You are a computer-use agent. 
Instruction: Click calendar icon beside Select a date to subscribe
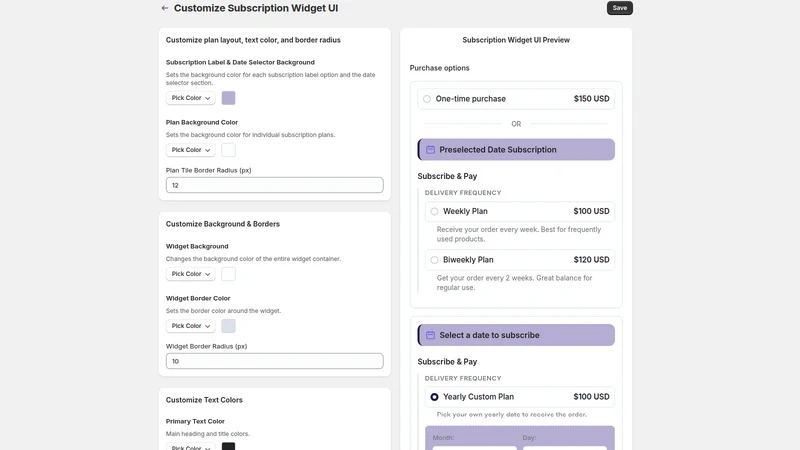click(x=430, y=335)
